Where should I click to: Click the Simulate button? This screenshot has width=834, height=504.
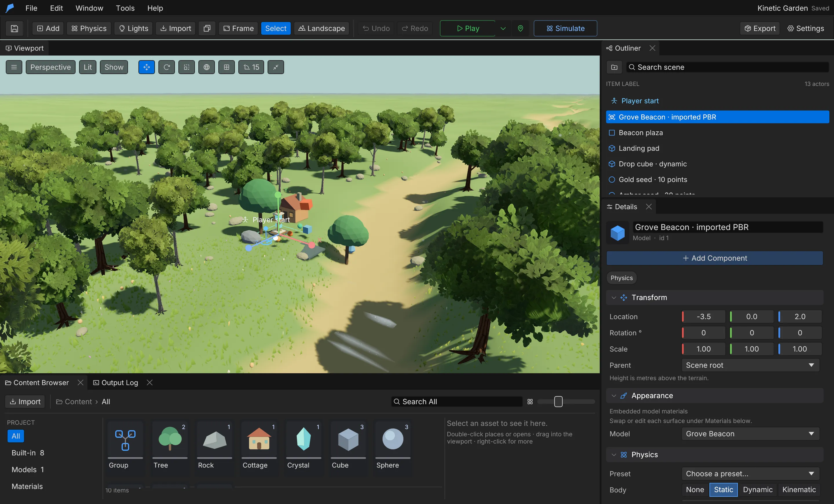[565, 28]
